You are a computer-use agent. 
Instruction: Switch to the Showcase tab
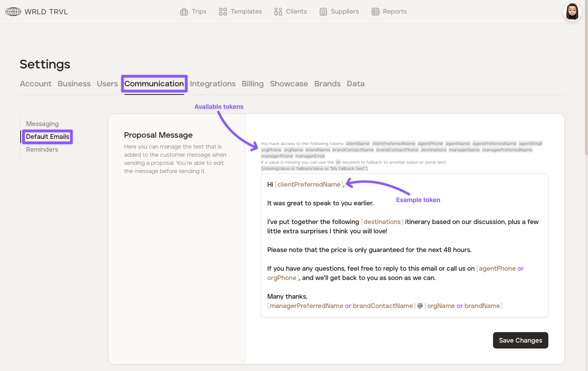click(x=289, y=84)
